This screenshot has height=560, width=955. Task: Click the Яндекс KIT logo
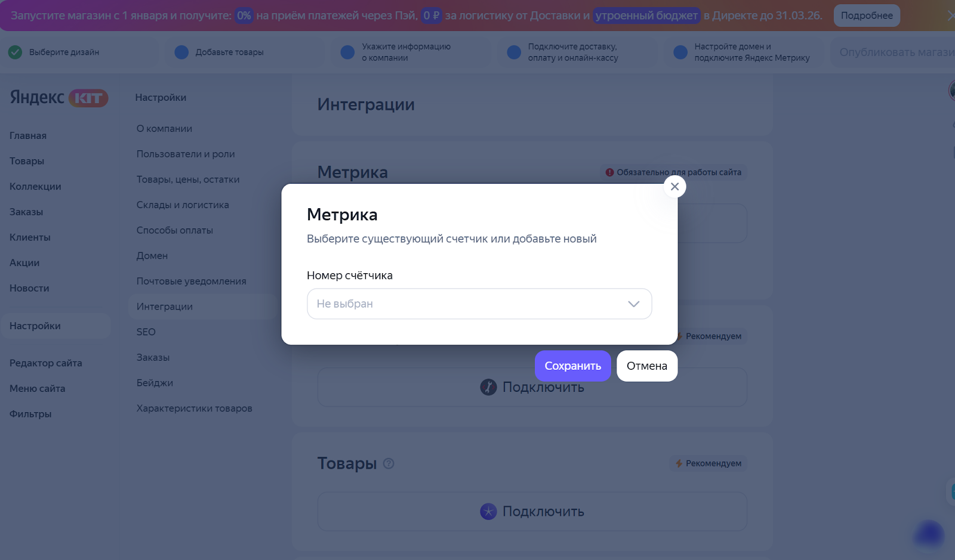coord(58,97)
